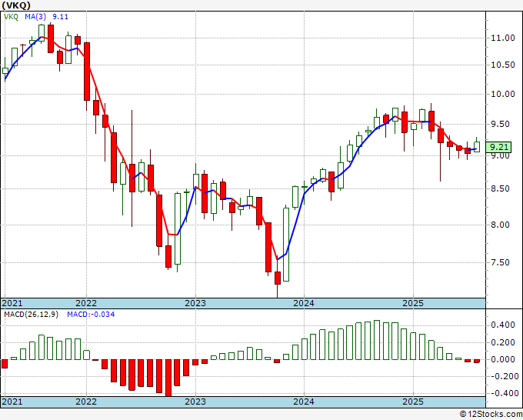Select the VKQ legend label
This screenshot has height=420, width=523.
(11, 17)
